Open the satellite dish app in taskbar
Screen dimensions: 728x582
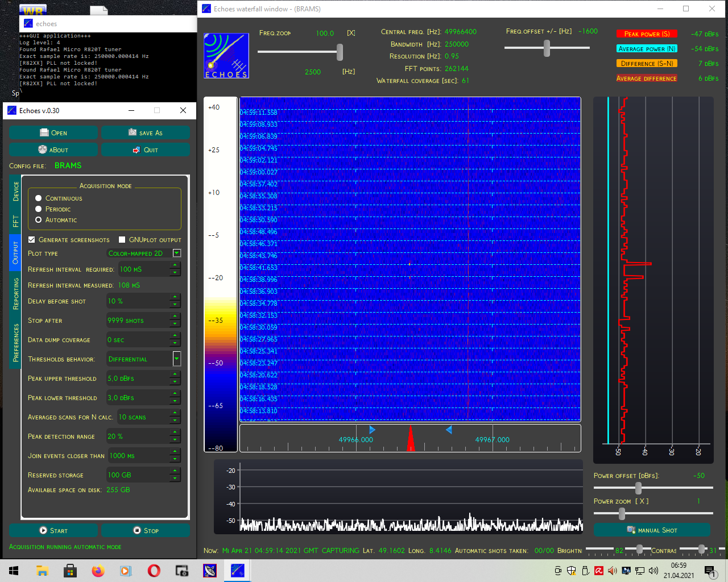click(x=210, y=571)
